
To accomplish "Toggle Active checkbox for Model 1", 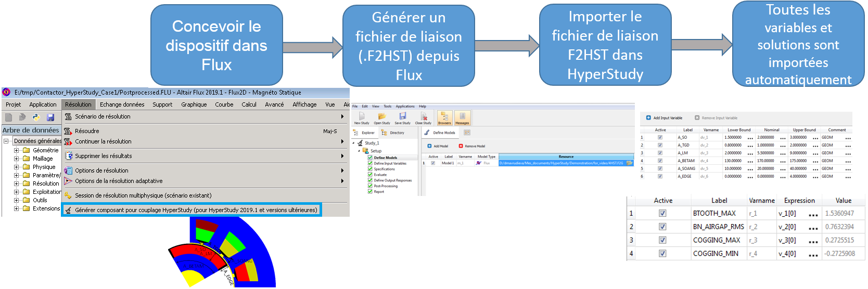I will [x=433, y=163].
